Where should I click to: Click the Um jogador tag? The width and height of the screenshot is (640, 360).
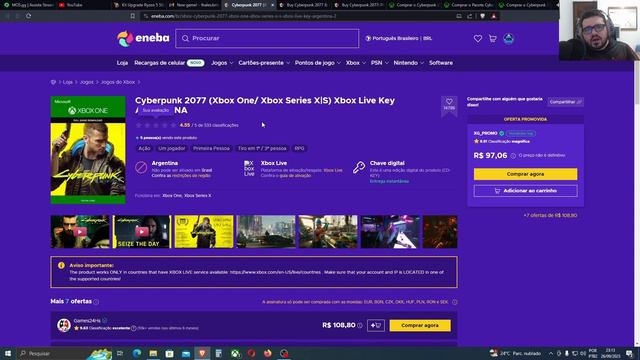click(x=171, y=149)
